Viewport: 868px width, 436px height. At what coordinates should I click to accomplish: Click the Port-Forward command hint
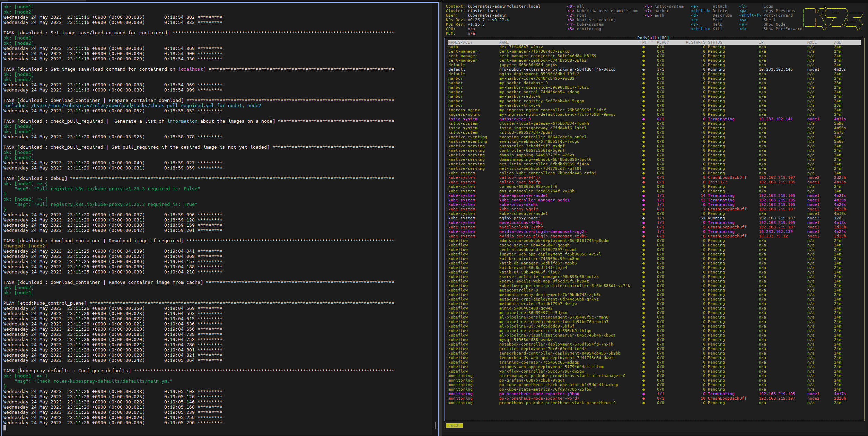tap(778, 16)
